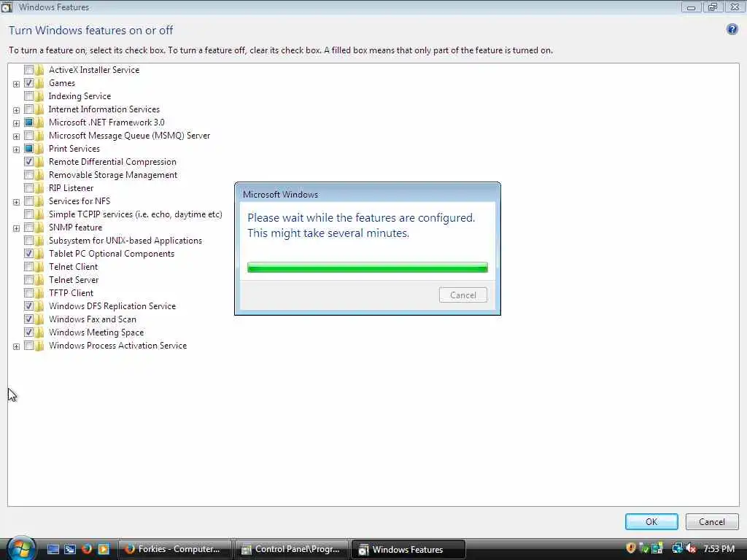Screen dimensions: 747x560
Task: Click Switch between windows quick launch icon
Action: (x=70, y=549)
